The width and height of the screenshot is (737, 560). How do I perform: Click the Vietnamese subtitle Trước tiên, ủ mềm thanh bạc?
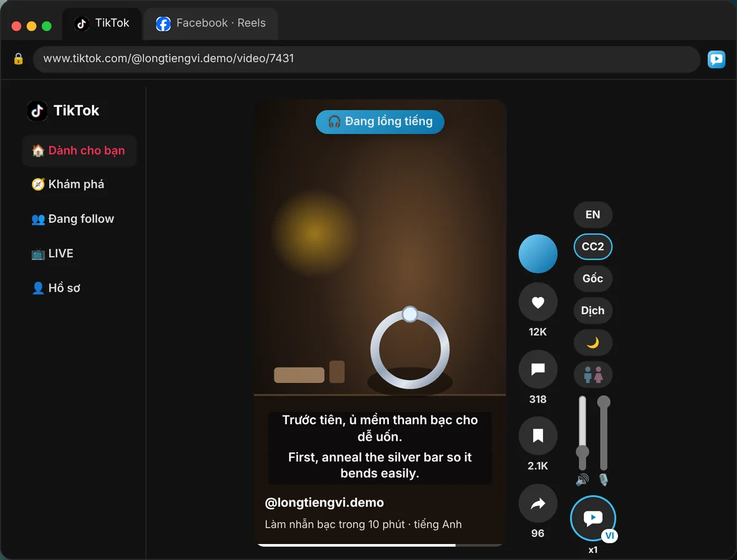(380, 428)
